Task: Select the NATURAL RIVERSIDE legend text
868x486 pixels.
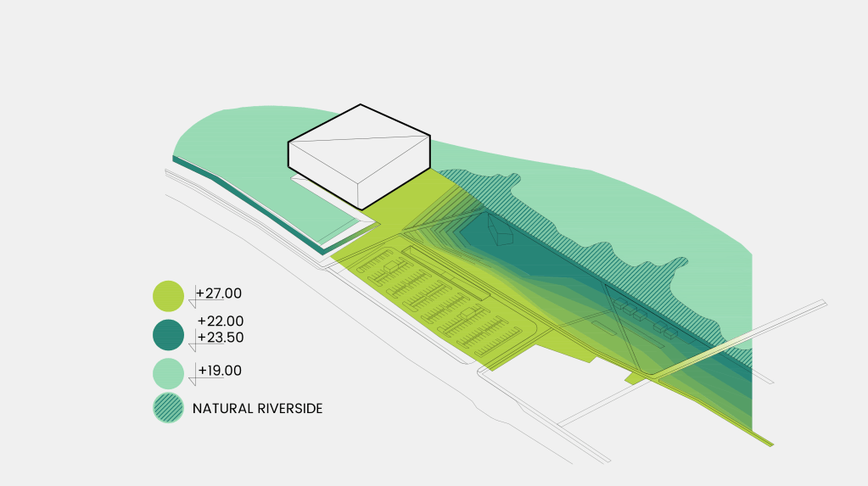Action: pos(257,408)
